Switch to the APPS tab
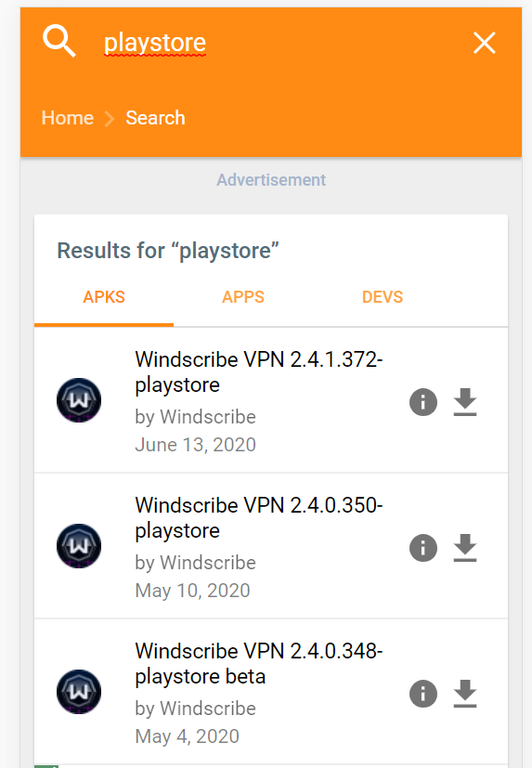 pyautogui.click(x=243, y=297)
